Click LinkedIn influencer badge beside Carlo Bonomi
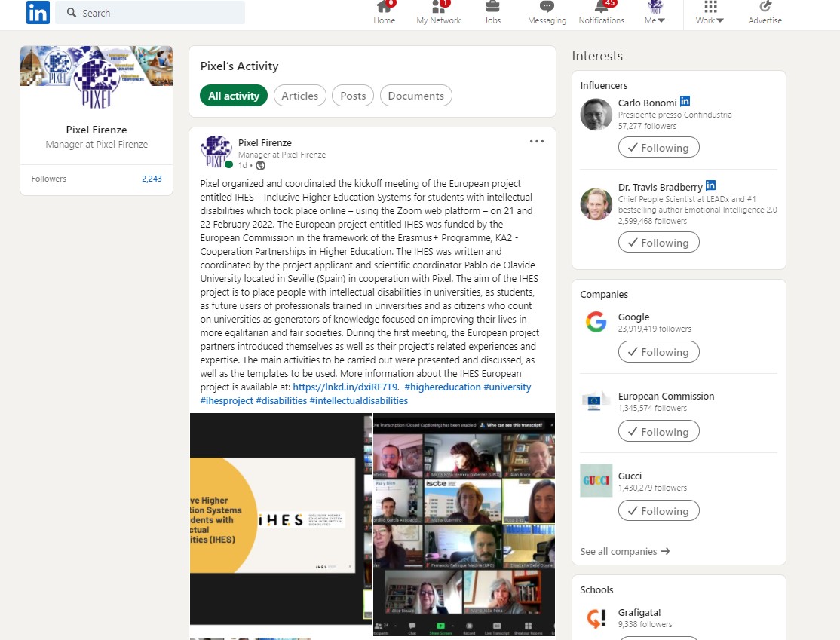The image size is (840, 640). 685,101
